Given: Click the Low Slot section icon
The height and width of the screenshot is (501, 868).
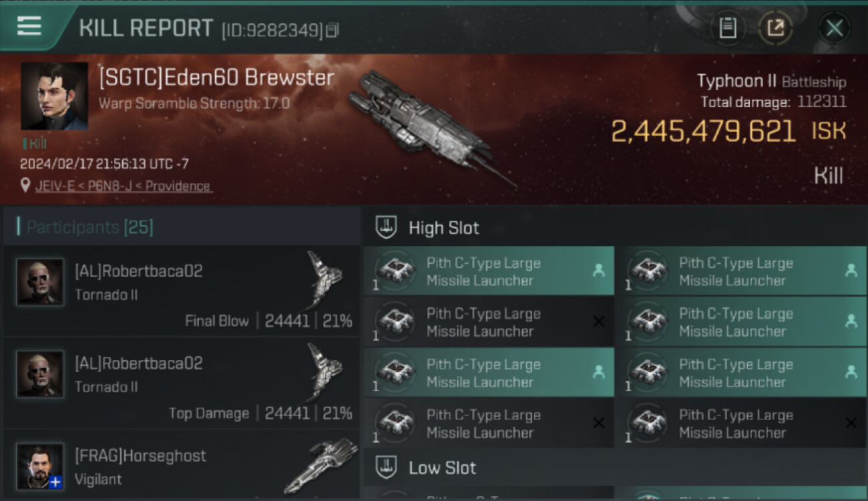Looking at the screenshot, I should coord(387,468).
